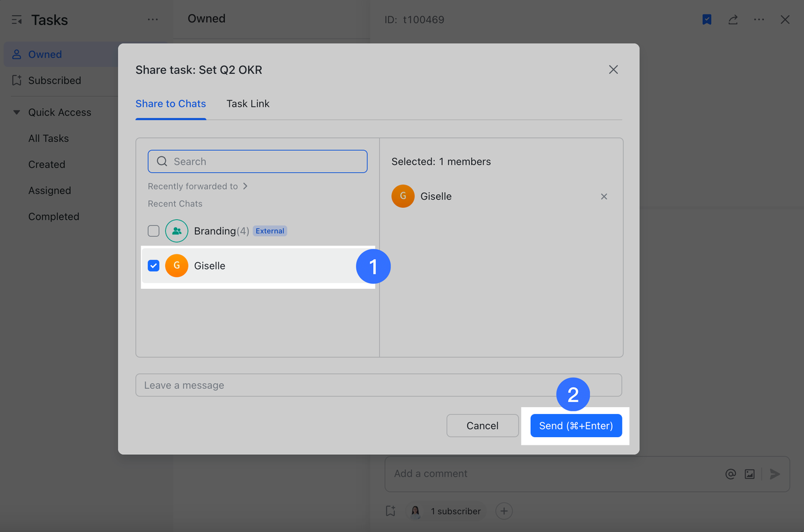The height and width of the screenshot is (532, 804).
Task: Switch to the Task Link tab
Action: tap(247, 104)
